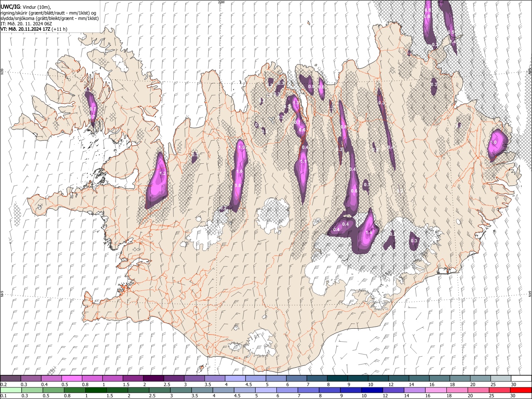Click the '1.1' precipitation value on the map
Image resolution: width=532 pixels, height=399 pixels.
[303, 162]
